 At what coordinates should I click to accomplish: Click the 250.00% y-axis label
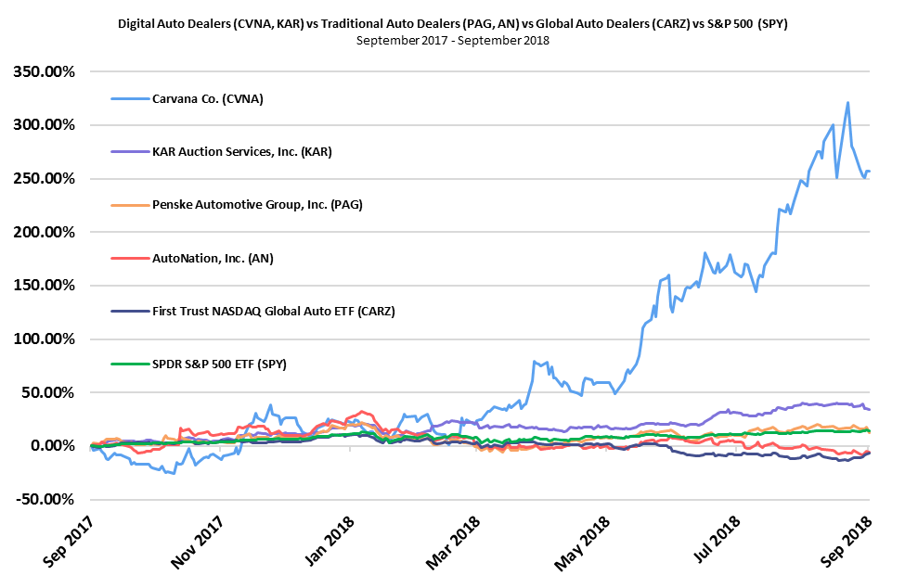pyautogui.click(x=45, y=179)
